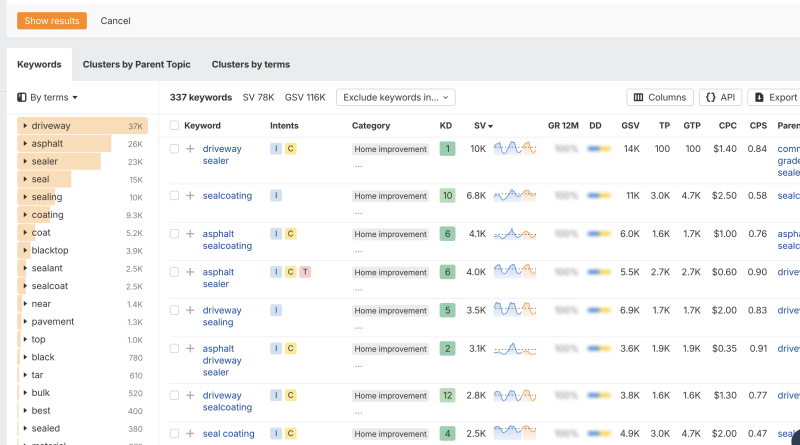Expand the driveway term group
Image resolution: width=800 pixels, height=445 pixels.
coord(25,126)
